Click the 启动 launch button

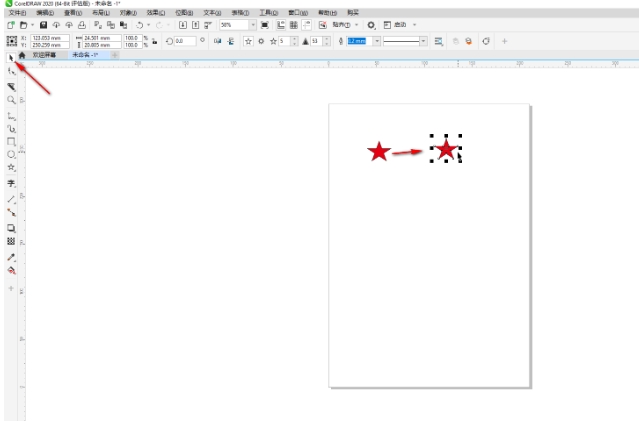pos(400,24)
